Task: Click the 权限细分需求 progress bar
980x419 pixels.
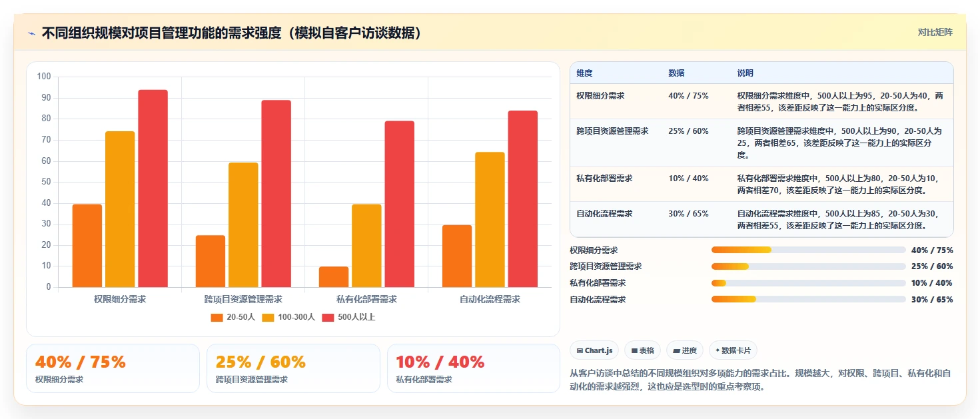Action: tap(808, 250)
